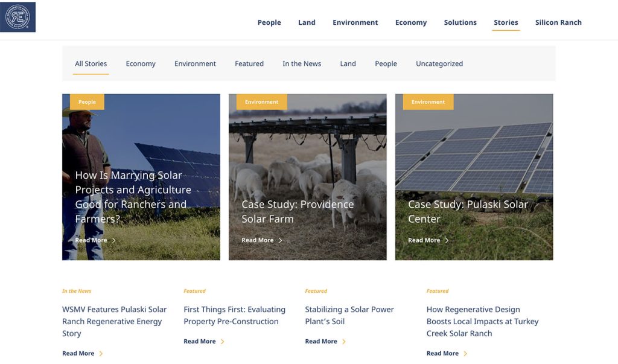Click the People tag on rancher card
618x364 pixels.
pyautogui.click(x=87, y=102)
